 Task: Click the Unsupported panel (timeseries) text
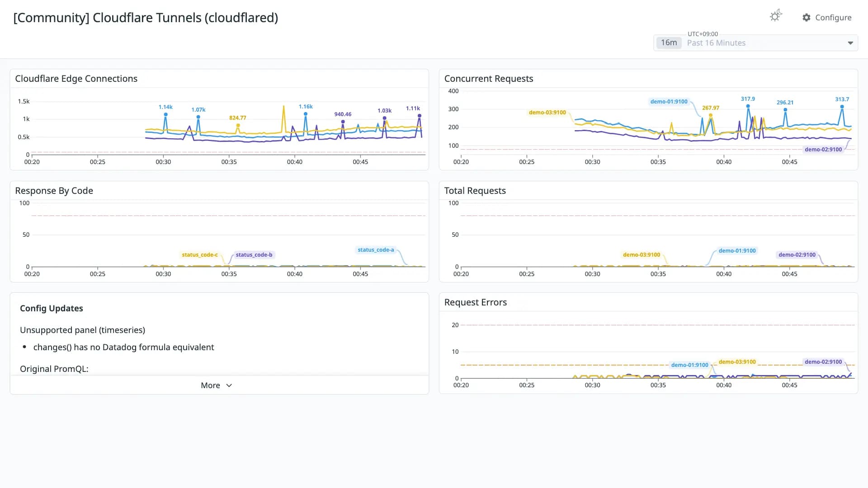click(x=83, y=330)
